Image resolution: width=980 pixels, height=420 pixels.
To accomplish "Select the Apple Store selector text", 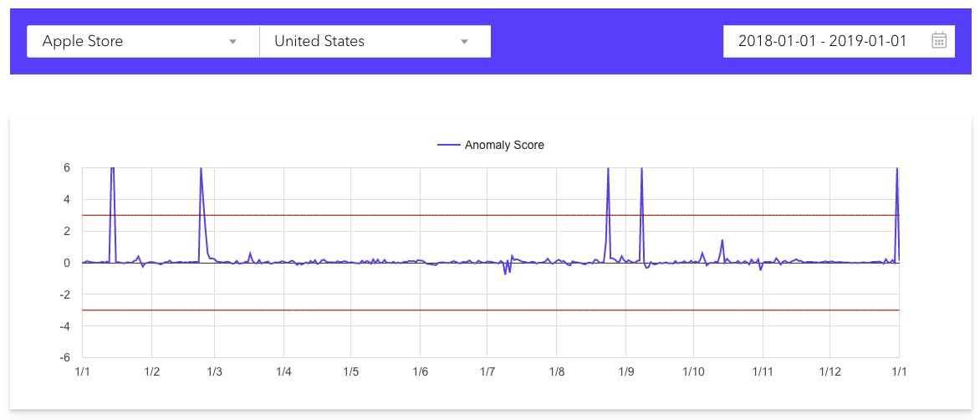I will point(82,41).
